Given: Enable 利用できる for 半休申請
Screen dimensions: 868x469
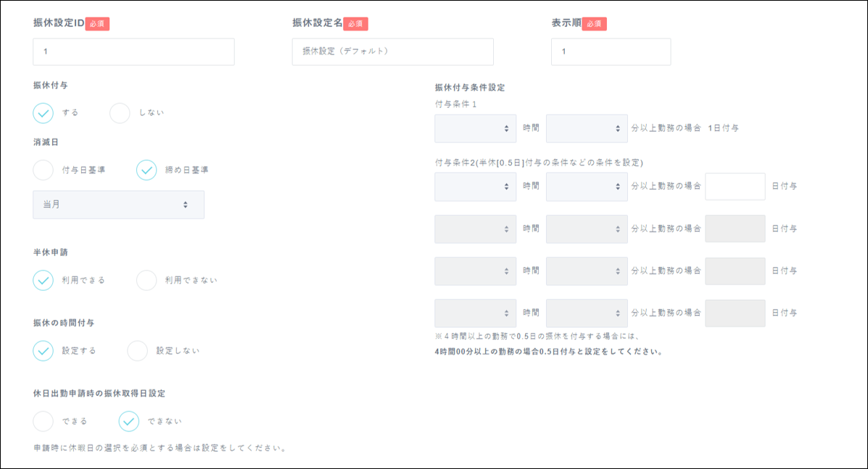Looking at the screenshot, I should pyautogui.click(x=43, y=280).
